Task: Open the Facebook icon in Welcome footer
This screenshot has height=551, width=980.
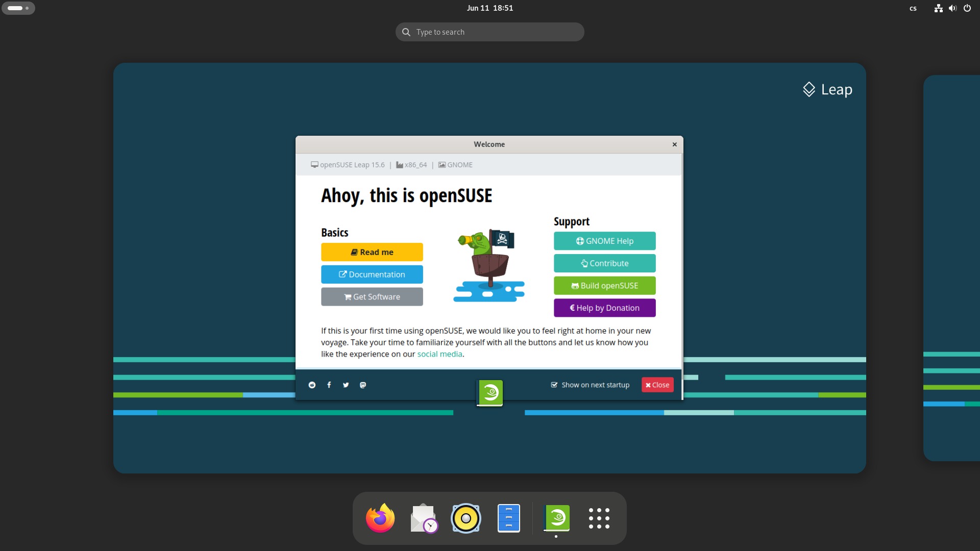Action: (x=329, y=385)
